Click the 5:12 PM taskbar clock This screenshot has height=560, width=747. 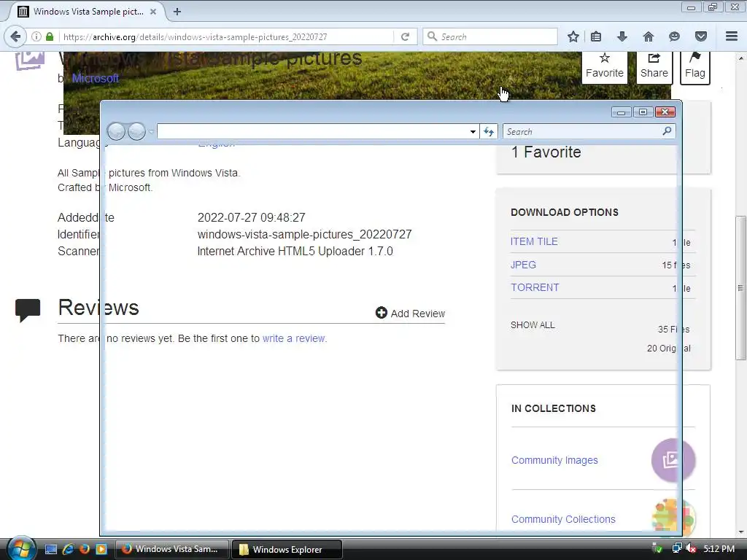click(719, 548)
